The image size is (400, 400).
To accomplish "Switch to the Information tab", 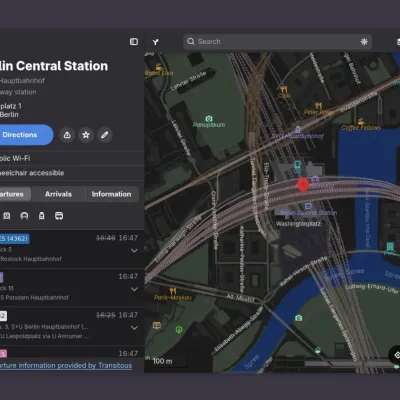I will pos(111,194).
